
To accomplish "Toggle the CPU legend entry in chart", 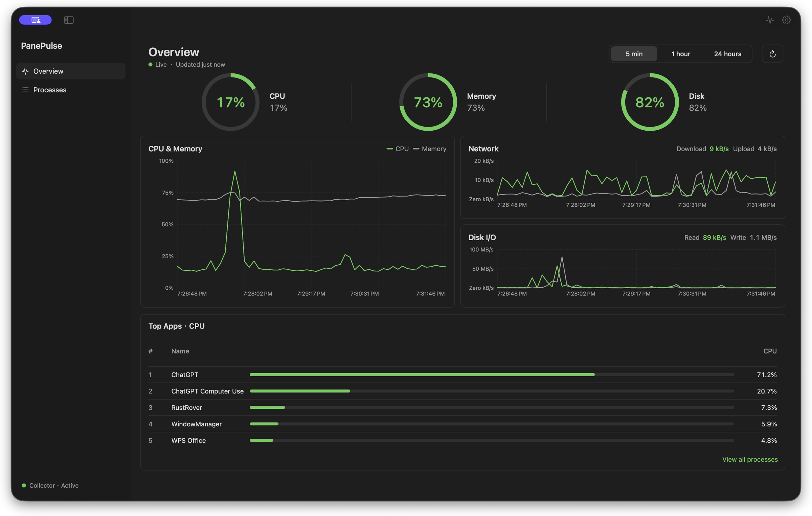I will (x=398, y=149).
